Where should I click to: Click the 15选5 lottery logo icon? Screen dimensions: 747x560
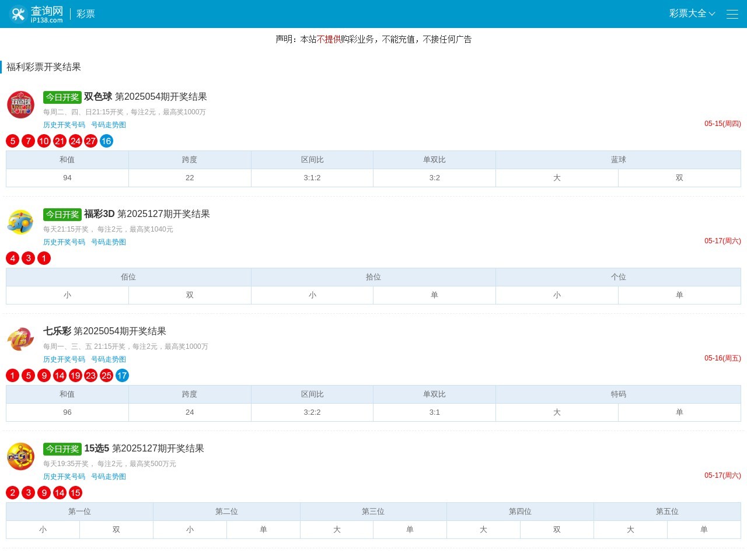click(20, 457)
